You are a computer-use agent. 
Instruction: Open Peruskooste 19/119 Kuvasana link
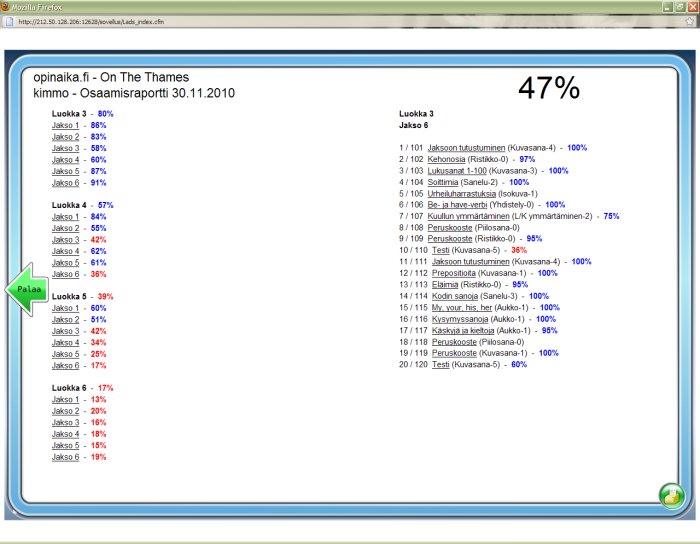pos(454,353)
